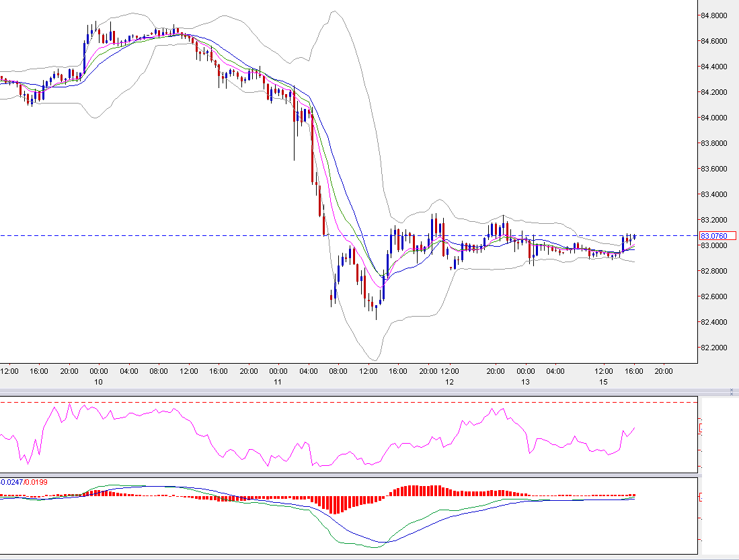Image resolution: width=739 pixels, height=560 pixels.
Task: Click the 83.8000 price axis label
Action: pos(714,143)
